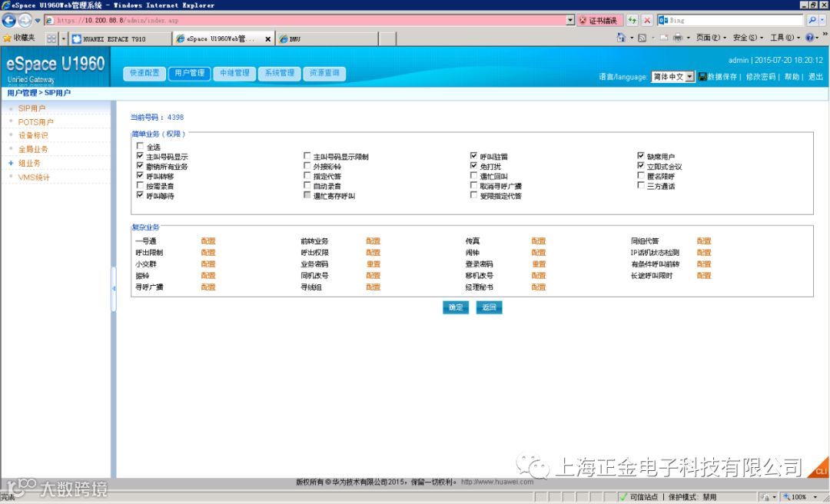The image size is (830, 504).
Task: Open the 简体中文 language dropdown
Action: coord(672,77)
